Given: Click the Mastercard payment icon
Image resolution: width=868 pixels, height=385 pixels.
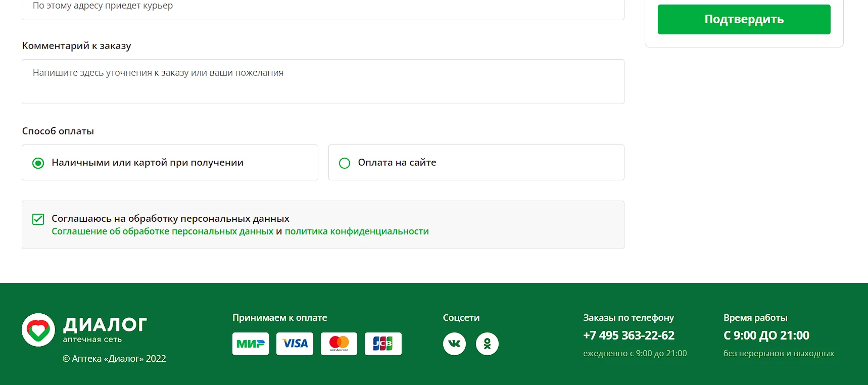Looking at the screenshot, I should [339, 344].
